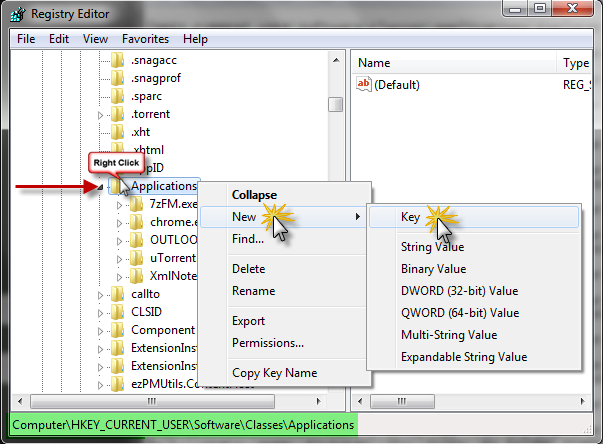Viewport: 603px width, 444px height.
Task: Expand the CLSID key arrow
Action: coord(101,313)
